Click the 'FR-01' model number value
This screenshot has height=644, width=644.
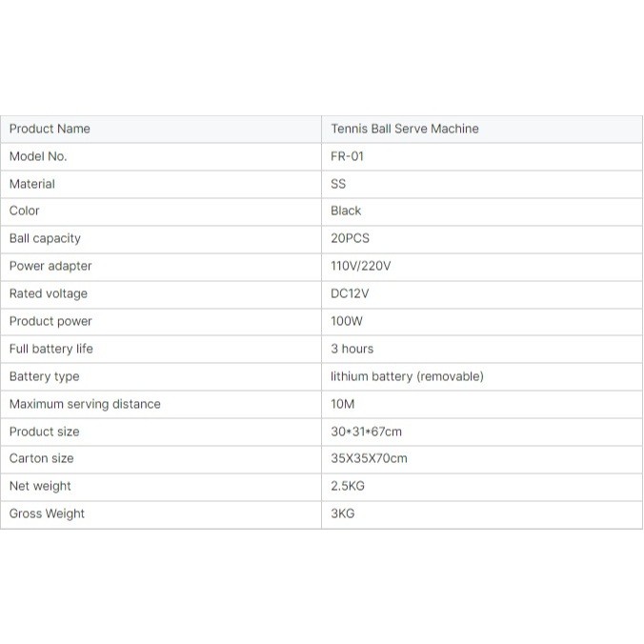coord(348,156)
